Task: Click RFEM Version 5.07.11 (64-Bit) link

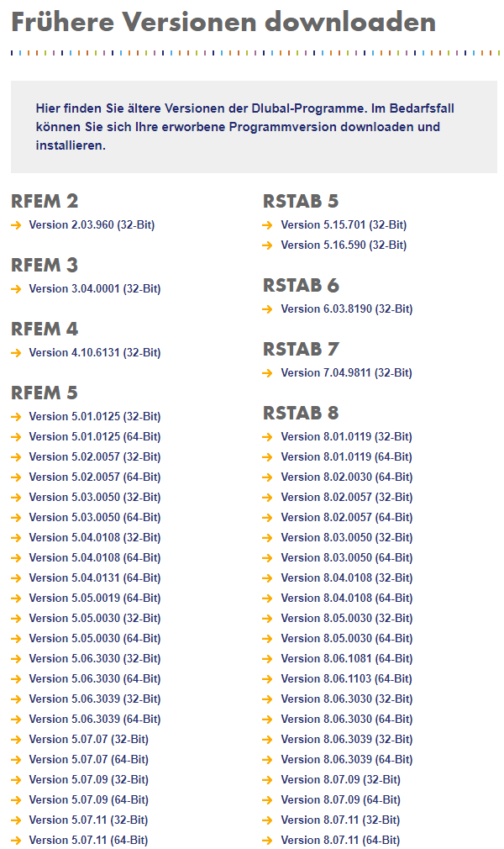Action: (88, 841)
